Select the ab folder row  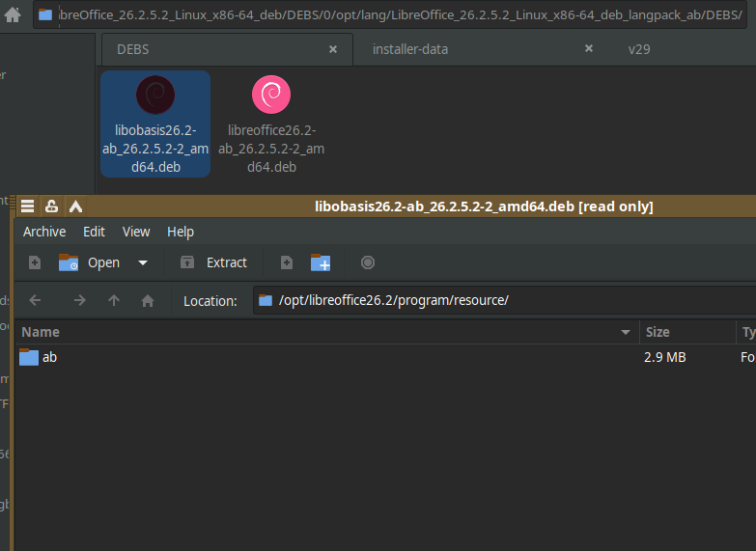[x=385, y=357]
